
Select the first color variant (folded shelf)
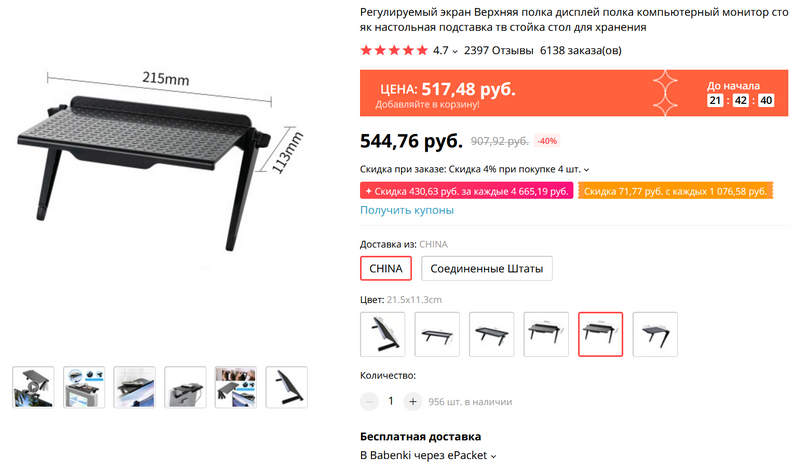[383, 334]
